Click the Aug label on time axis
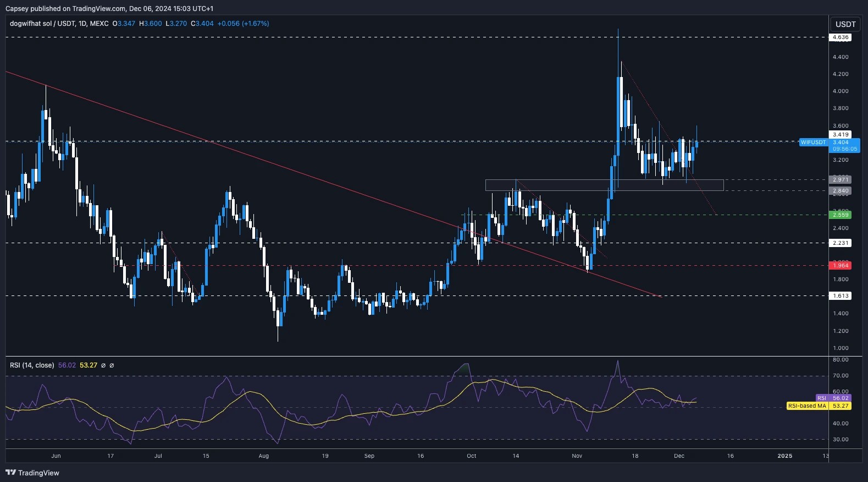This screenshot has height=482, width=868. (x=264, y=456)
